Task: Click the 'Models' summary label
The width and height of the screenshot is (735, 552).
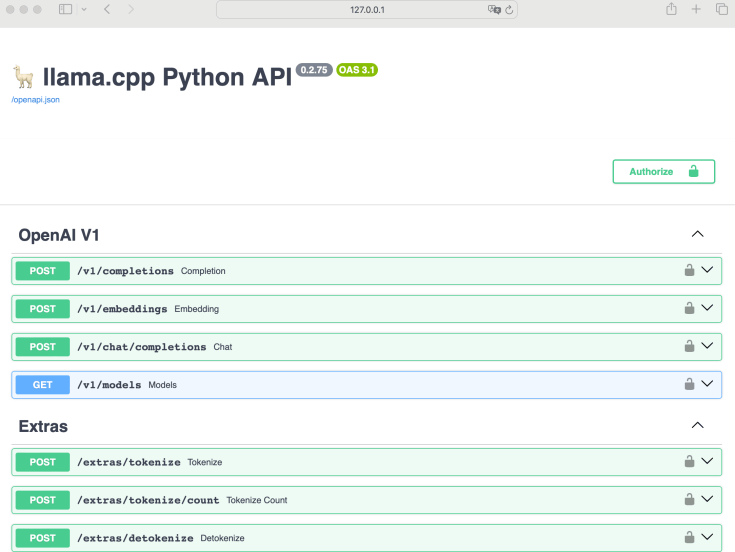Action: tap(163, 385)
